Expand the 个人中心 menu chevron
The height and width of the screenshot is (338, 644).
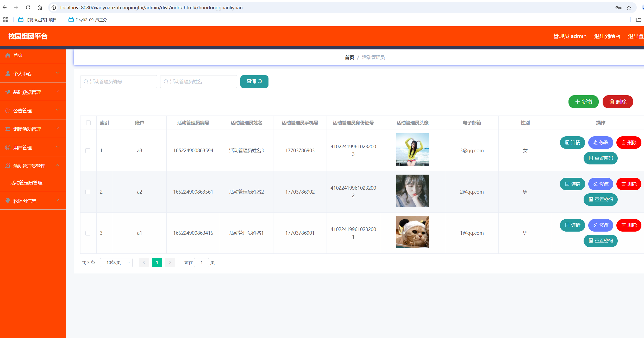click(57, 73)
